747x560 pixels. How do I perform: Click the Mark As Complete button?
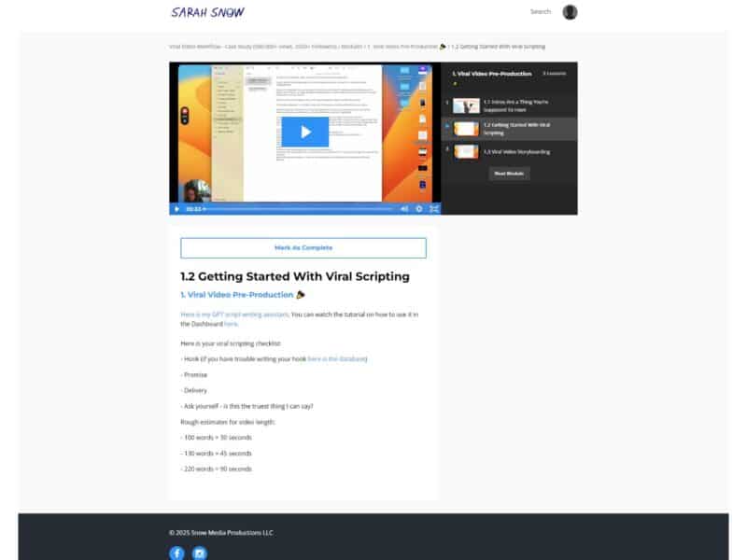point(303,247)
